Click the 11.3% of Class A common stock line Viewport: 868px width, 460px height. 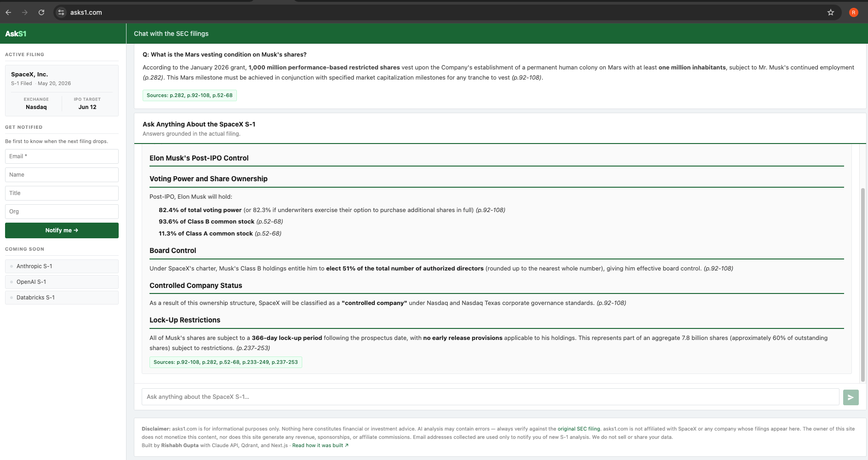[x=220, y=234]
